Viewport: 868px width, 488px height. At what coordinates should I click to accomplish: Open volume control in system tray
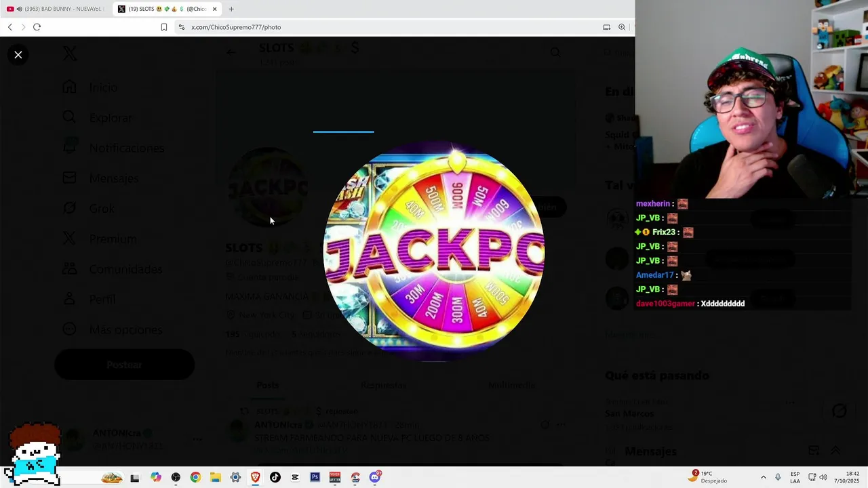(x=823, y=478)
